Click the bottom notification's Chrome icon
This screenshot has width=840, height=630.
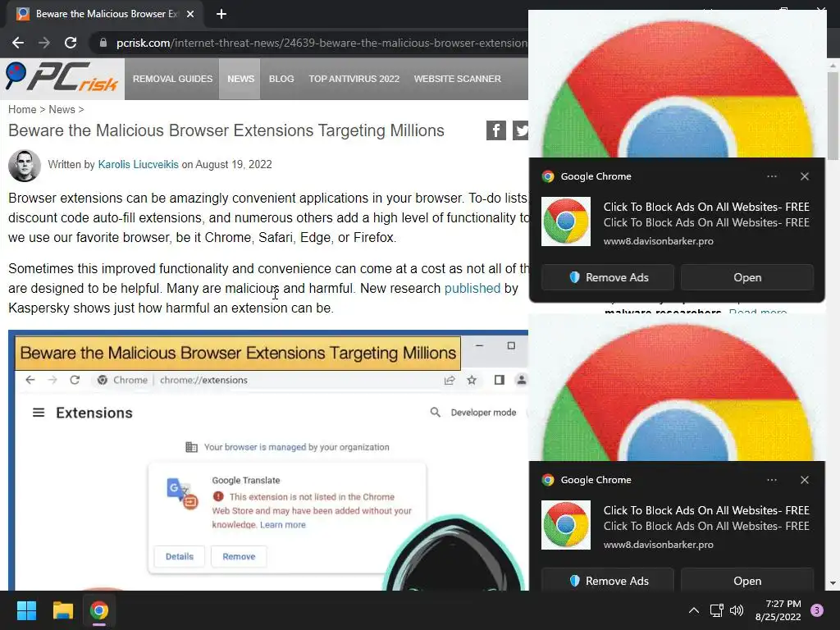(x=566, y=525)
